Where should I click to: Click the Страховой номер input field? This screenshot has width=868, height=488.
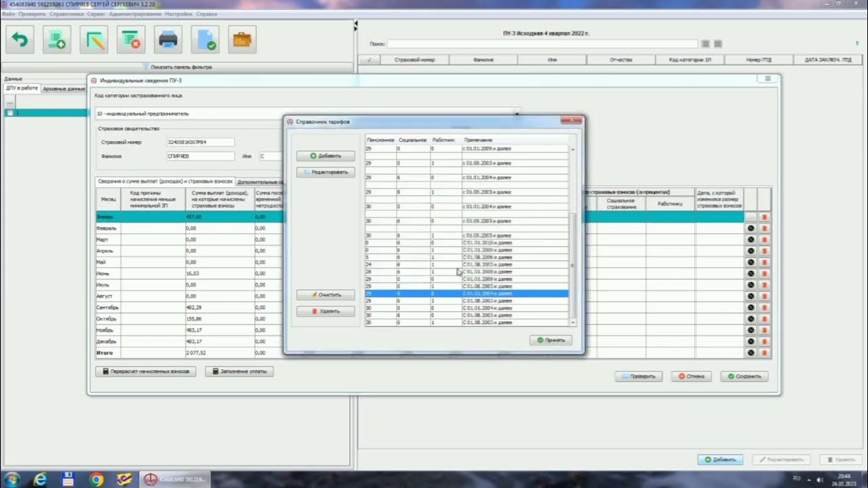click(x=201, y=142)
